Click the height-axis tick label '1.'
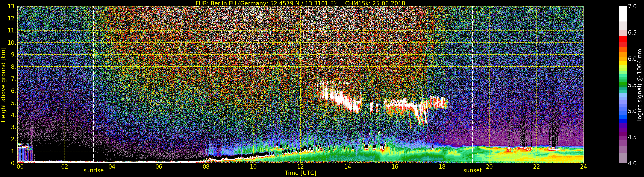This screenshot has height=177, width=644. click(x=14, y=151)
